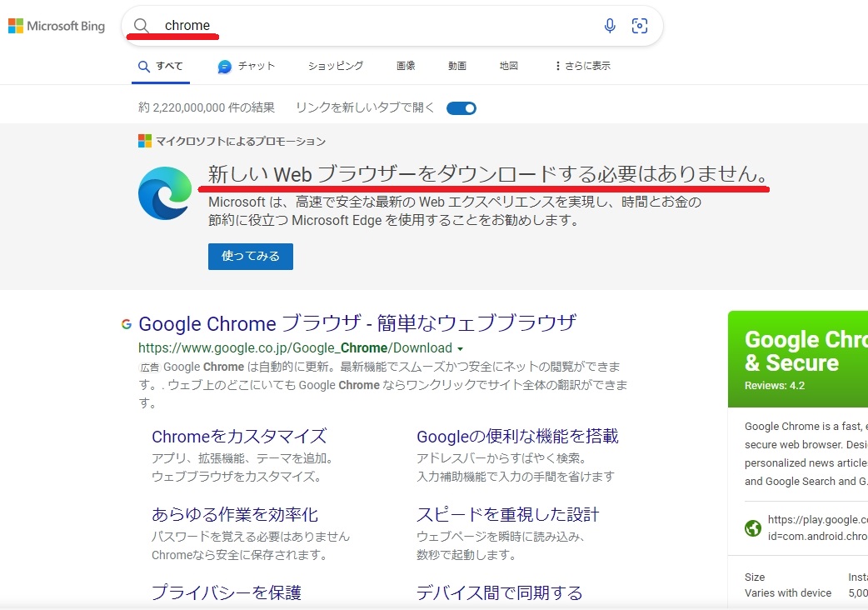Click the Reviews: 4.2 text
868x610 pixels.
(775, 386)
